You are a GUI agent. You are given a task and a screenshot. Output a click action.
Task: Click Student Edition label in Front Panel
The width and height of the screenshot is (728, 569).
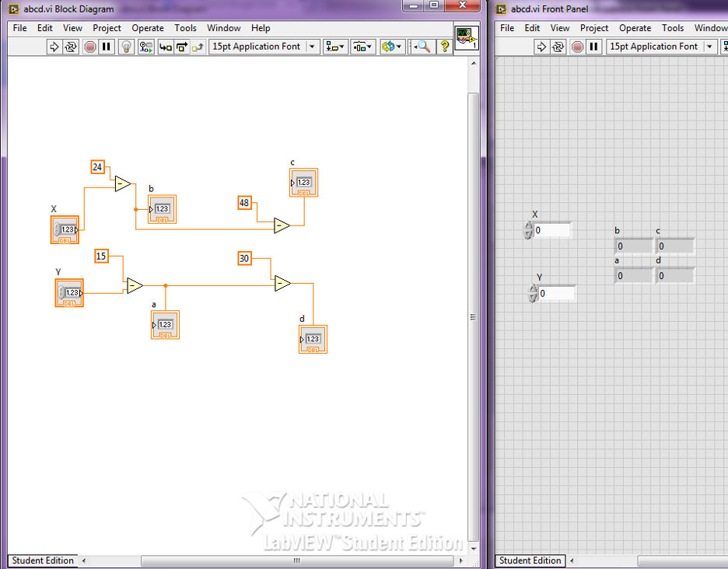pos(530,560)
